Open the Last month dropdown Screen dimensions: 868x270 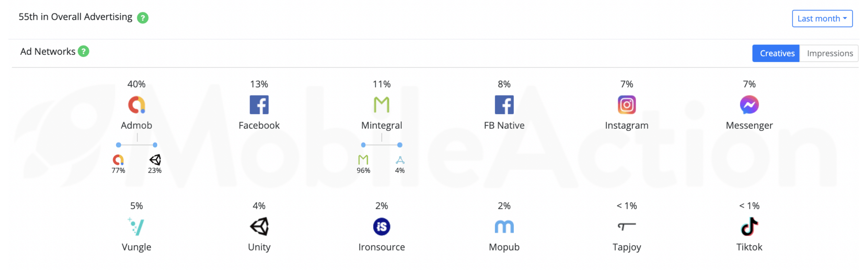(x=822, y=18)
